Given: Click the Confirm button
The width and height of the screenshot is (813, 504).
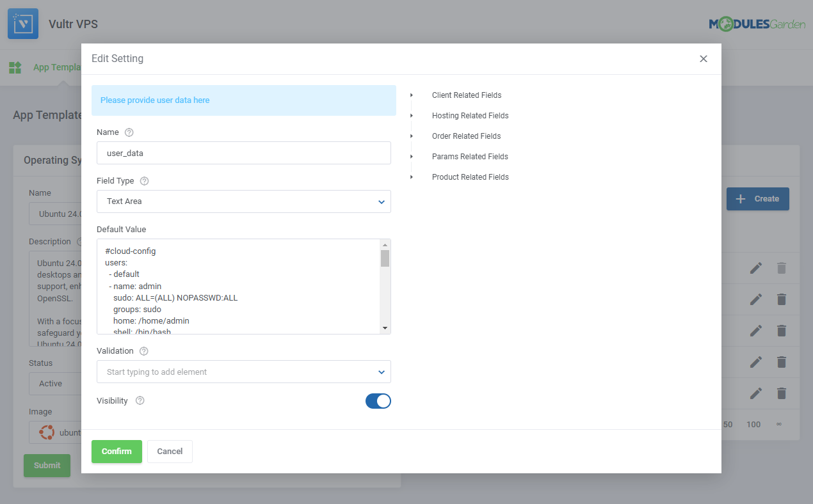Looking at the screenshot, I should coord(117,452).
